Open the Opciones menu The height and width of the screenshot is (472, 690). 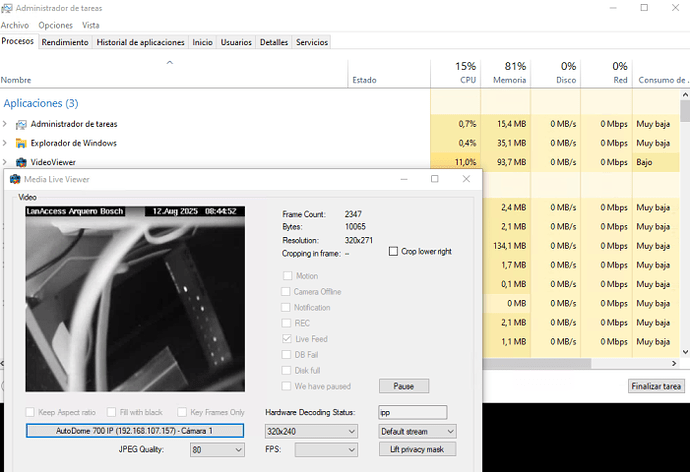[55, 25]
